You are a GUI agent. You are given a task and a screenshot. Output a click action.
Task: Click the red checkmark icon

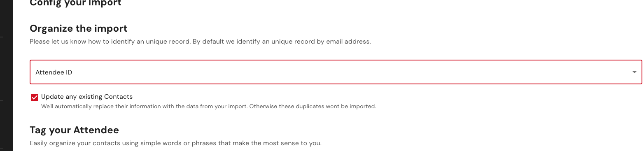(x=35, y=98)
